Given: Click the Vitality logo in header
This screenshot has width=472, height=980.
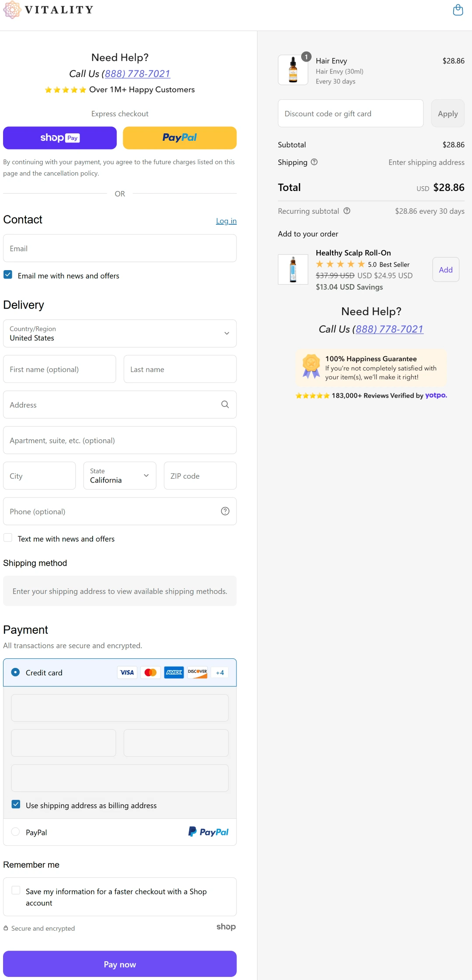Looking at the screenshot, I should (x=49, y=10).
